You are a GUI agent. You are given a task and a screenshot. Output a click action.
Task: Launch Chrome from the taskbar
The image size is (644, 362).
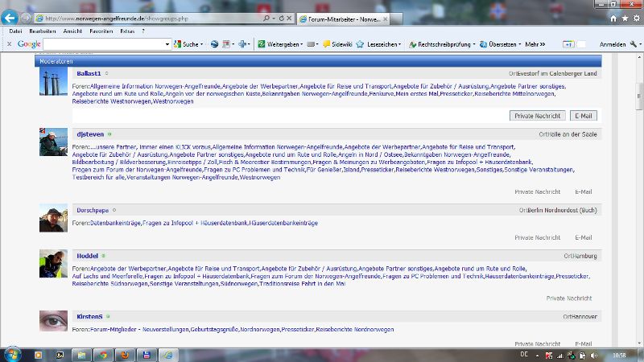tap(103, 354)
